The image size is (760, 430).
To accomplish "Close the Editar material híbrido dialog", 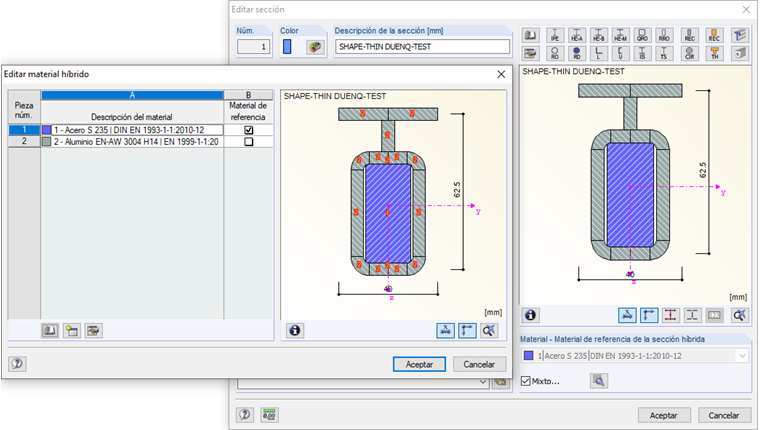I will pos(501,74).
